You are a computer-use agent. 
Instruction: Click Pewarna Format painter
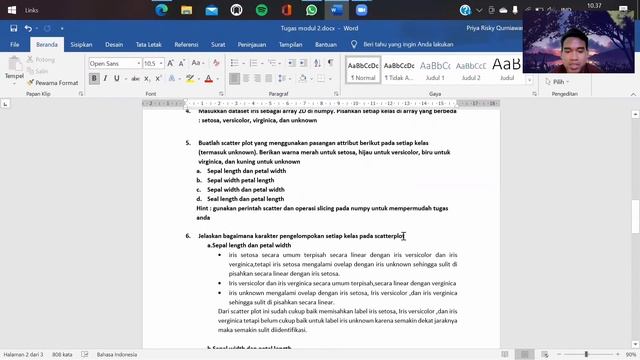click(52, 82)
